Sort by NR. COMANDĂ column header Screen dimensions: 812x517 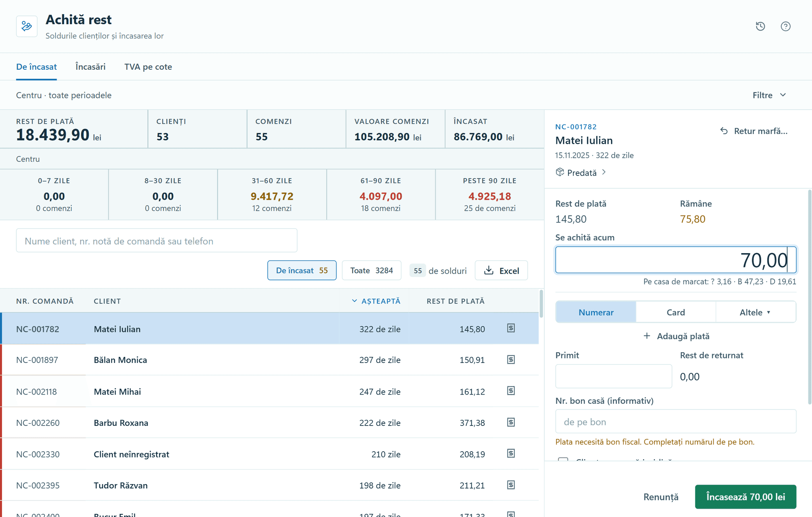[45, 301]
